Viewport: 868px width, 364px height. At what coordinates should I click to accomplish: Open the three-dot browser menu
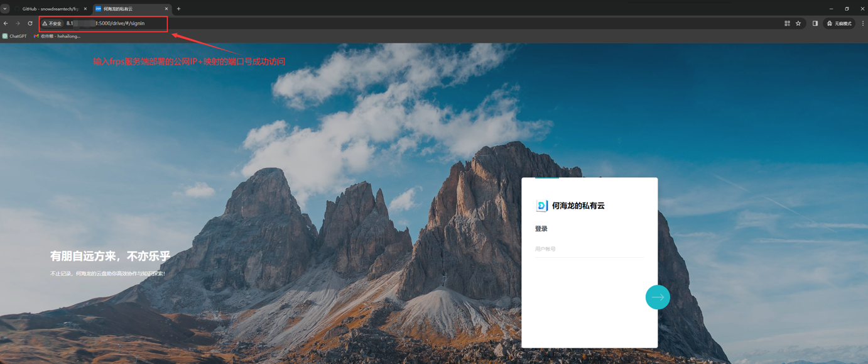[862, 23]
